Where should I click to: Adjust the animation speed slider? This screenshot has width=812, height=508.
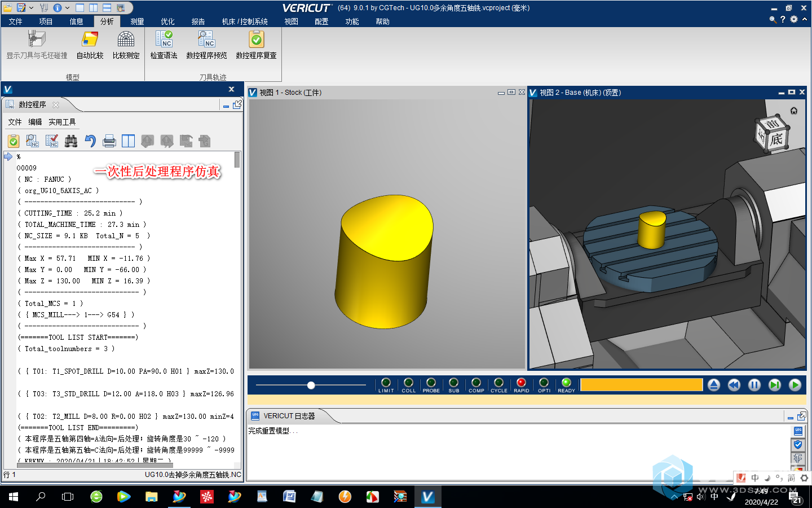click(x=311, y=385)
